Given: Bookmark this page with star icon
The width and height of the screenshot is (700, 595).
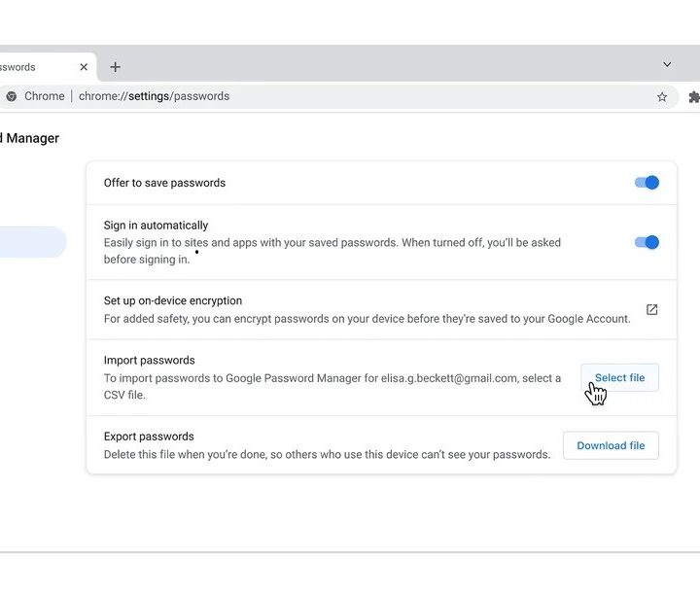Looking at the screenshot, I should point(662,97).
